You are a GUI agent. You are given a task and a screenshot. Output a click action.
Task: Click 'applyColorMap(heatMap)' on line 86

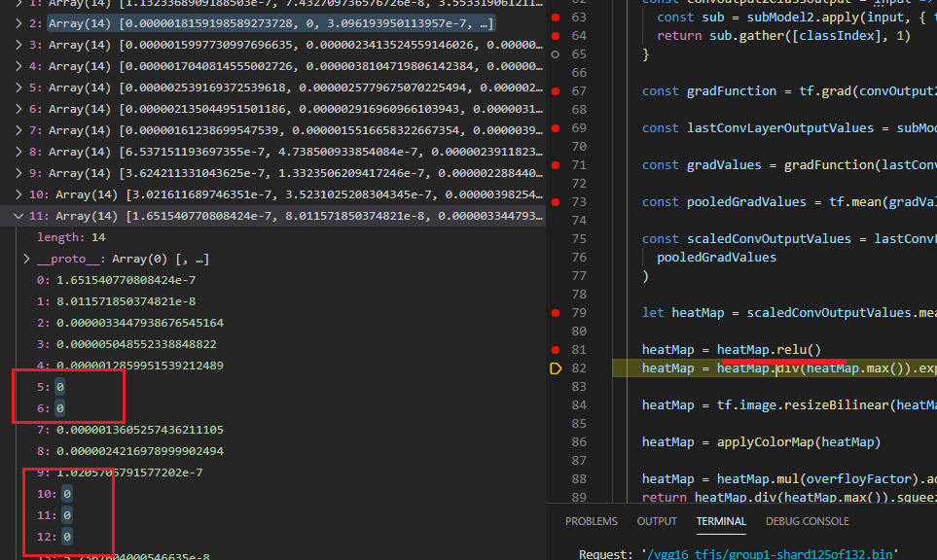[799, 442]
